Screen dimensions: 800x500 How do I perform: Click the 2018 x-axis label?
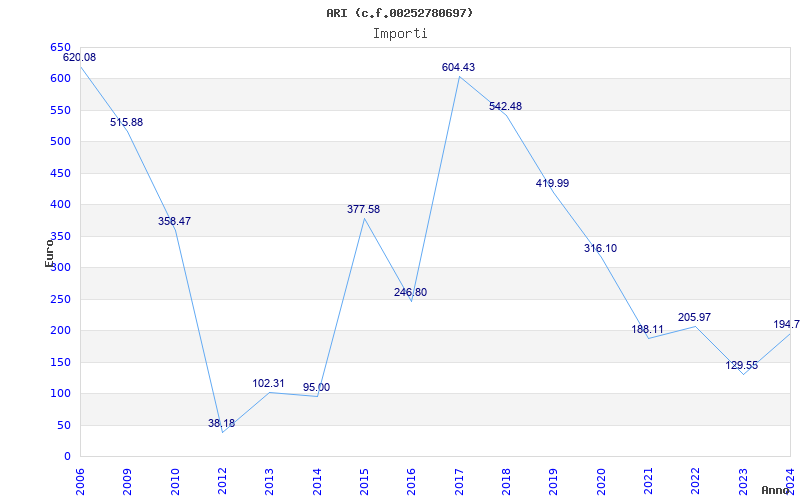click(x=506, y=482)
